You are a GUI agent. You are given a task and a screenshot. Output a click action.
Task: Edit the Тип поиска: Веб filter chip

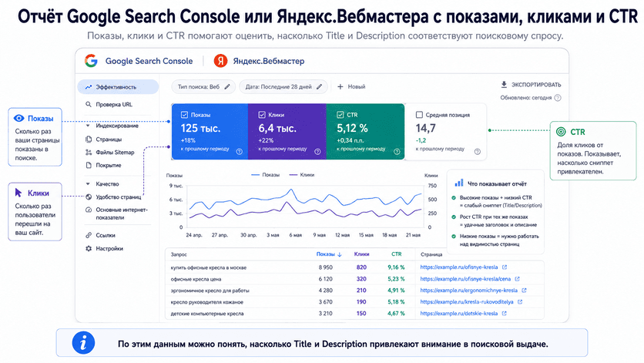[x=203, y=87]
